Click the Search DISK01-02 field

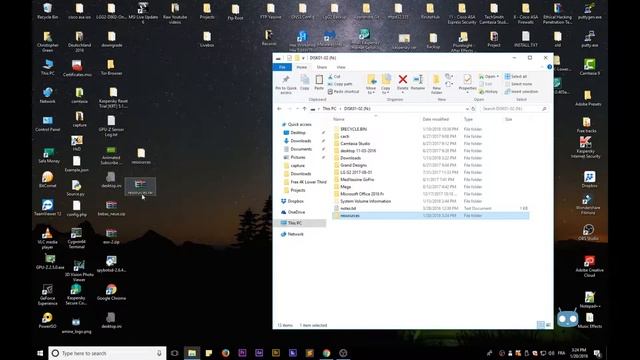pos(514,109)
